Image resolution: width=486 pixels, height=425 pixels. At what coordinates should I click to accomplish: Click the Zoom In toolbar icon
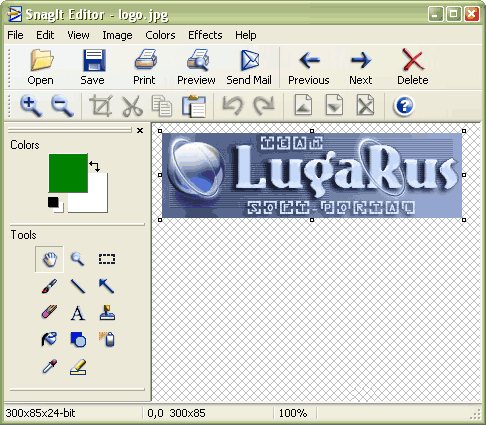point(31,106)
